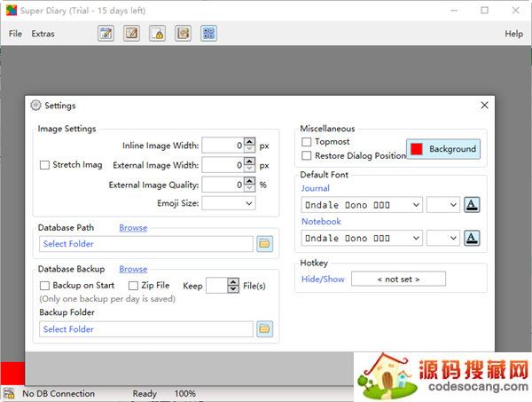This screenshot has height=402, width=532.
Task: Click the Hide/Show hotkey input field
Action: pyautogui.click(x=398, y=279)
